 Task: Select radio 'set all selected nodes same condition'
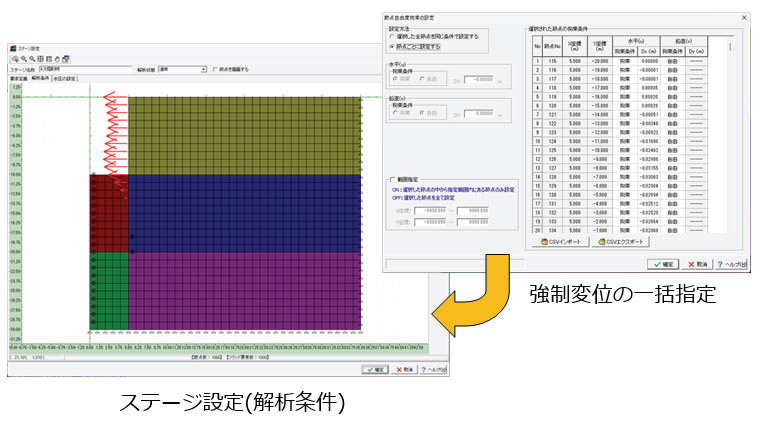coord(393,36)
